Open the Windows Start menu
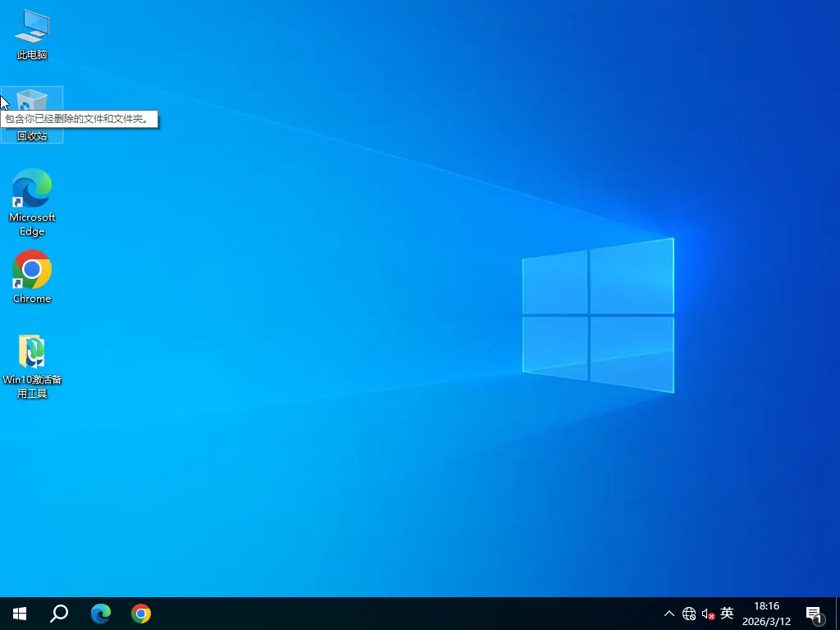Viewport: 840px width, 630px height. [20, 614]
